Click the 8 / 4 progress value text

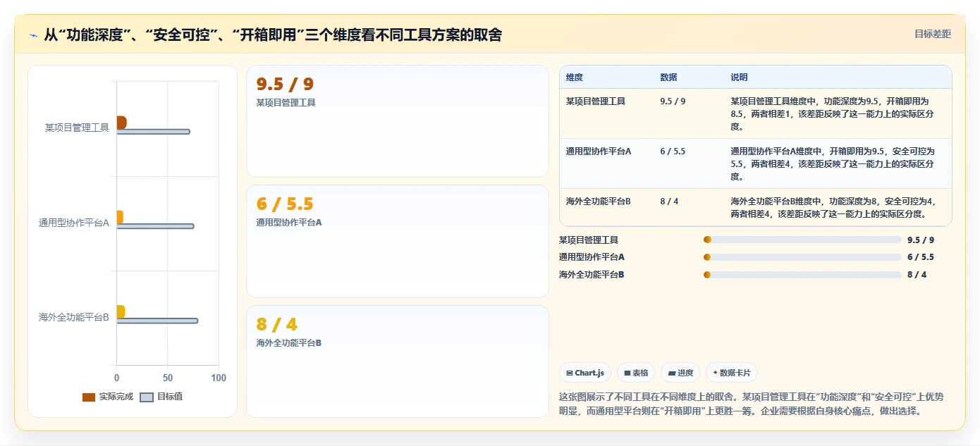pos(917,275)
